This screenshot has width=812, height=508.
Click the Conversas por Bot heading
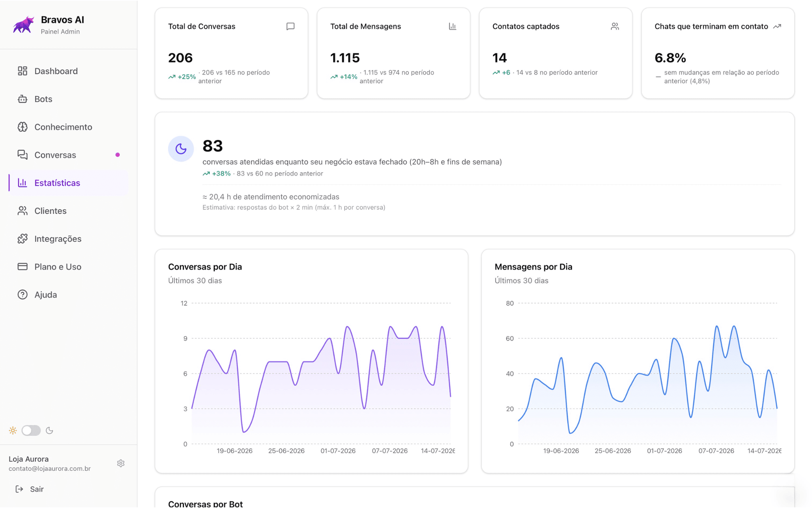coord(205,503)
